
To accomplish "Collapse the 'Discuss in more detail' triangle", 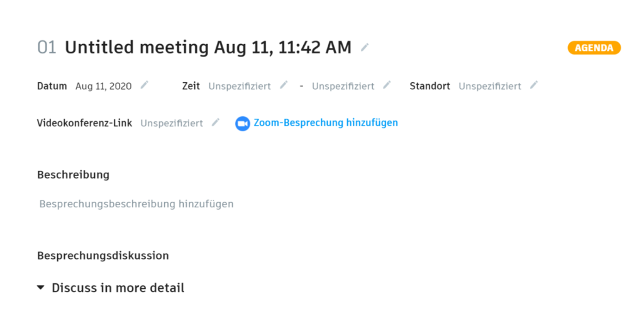I will click(x=41, y=288).
